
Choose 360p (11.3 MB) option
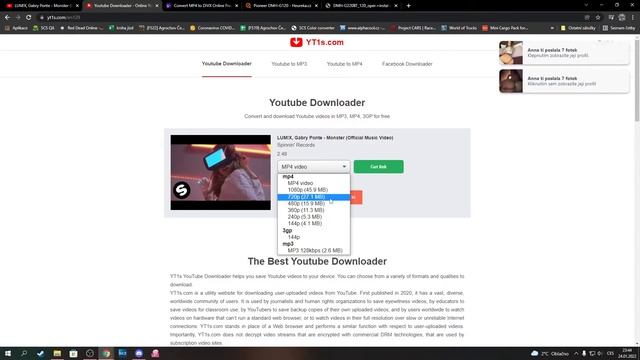(313, 210)
